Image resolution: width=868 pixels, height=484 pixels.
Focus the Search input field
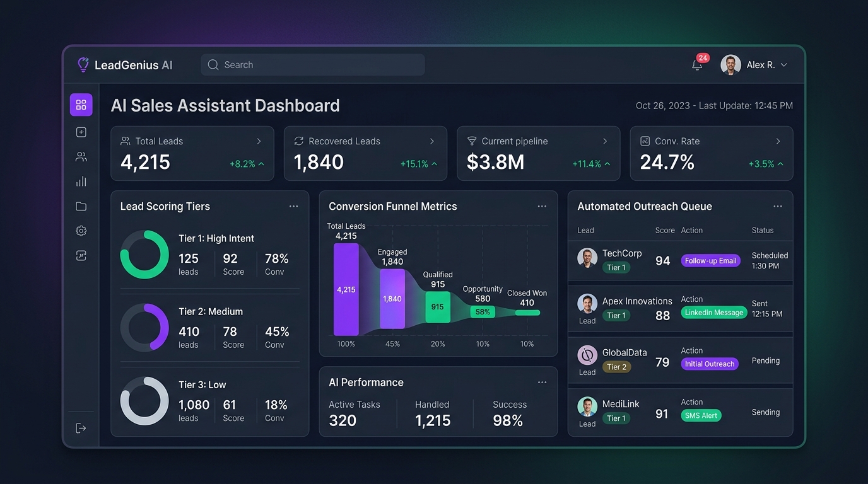[x=313, y=65]
